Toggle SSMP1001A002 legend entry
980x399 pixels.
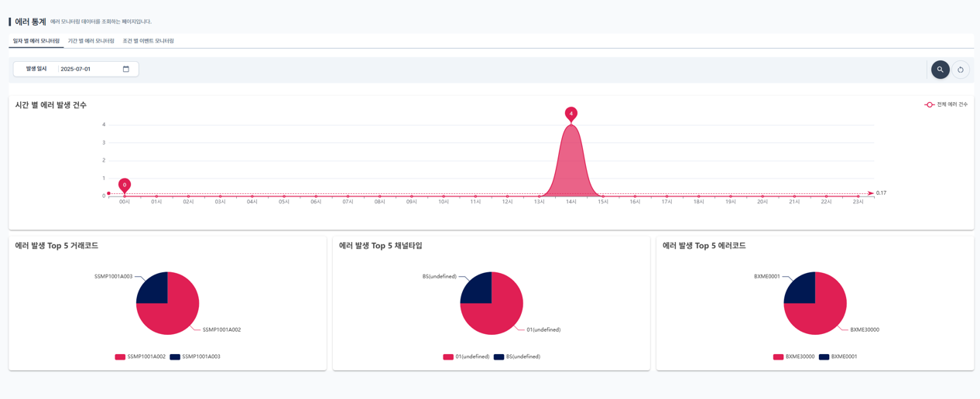coord(140,356)
